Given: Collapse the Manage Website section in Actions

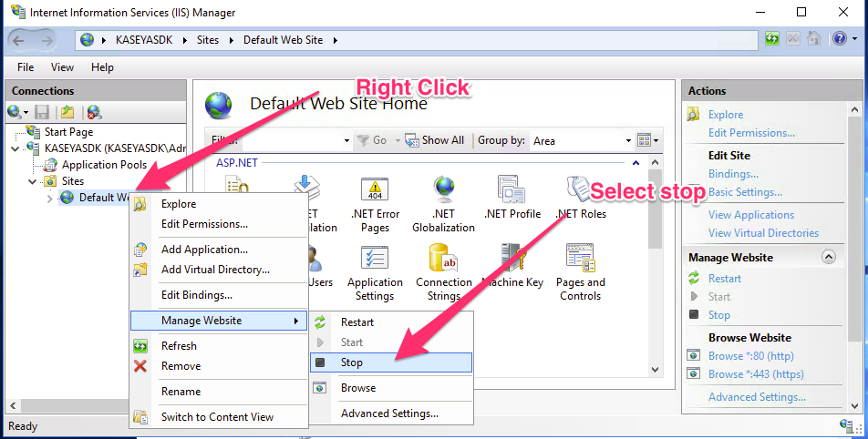Looking at the screenshot, I should pyautogui.click(x=829, y=257).
